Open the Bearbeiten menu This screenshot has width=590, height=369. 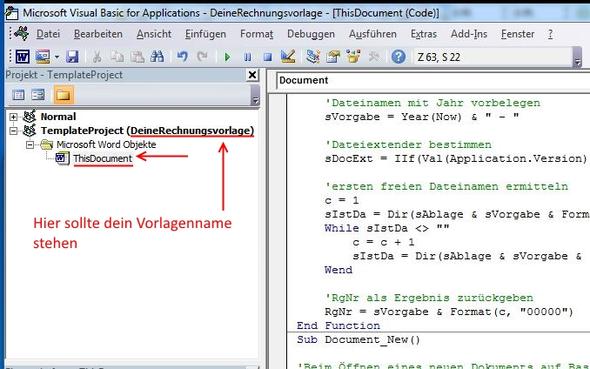tap(98, 34)
